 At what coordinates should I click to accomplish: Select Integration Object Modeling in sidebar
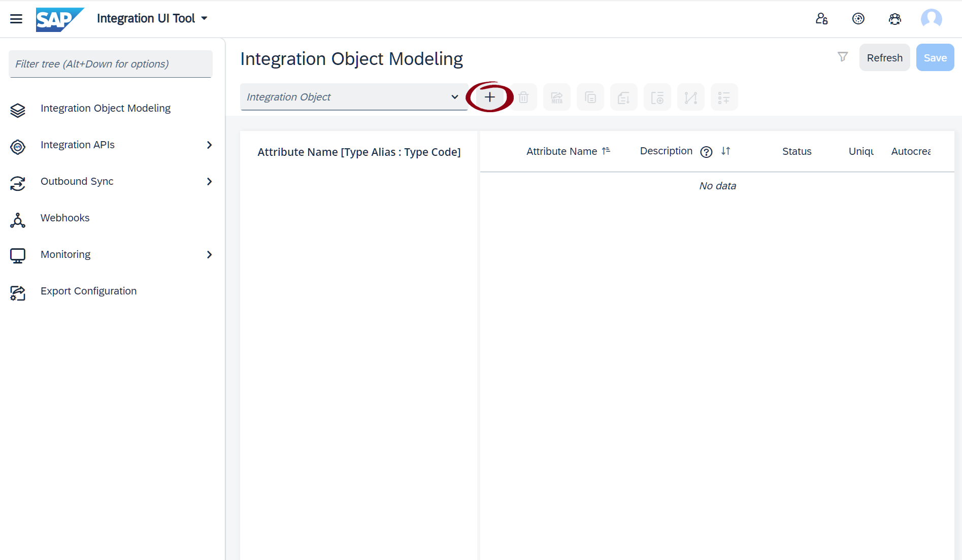105,108
